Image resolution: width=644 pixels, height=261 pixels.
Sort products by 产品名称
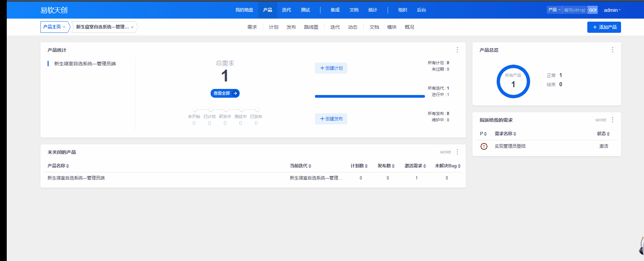[x=58, y=166]
